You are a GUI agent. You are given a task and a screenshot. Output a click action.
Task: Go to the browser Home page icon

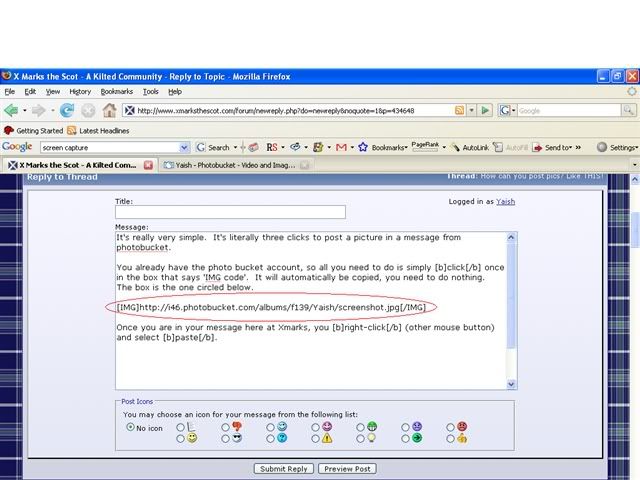tap(109, 110)
